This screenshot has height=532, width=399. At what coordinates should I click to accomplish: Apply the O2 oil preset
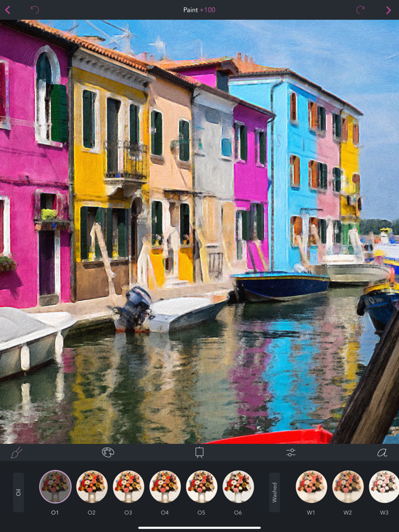(92, 486)
